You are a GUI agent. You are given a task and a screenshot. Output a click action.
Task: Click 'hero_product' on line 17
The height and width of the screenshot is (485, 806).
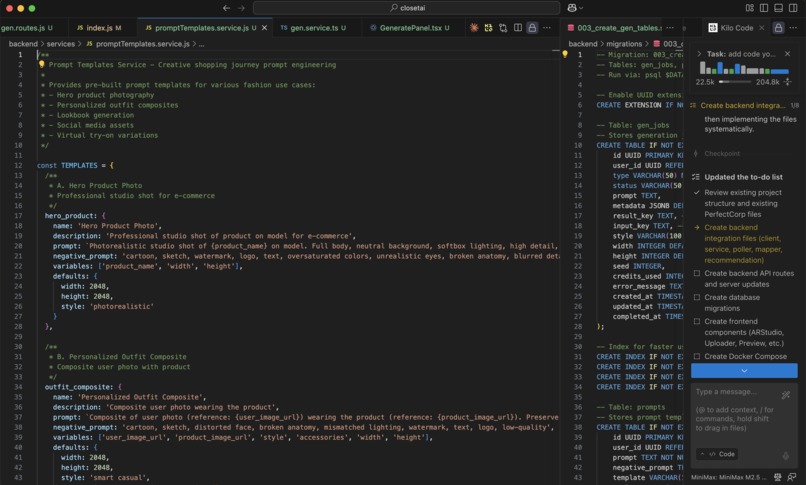tap(69, 216)
